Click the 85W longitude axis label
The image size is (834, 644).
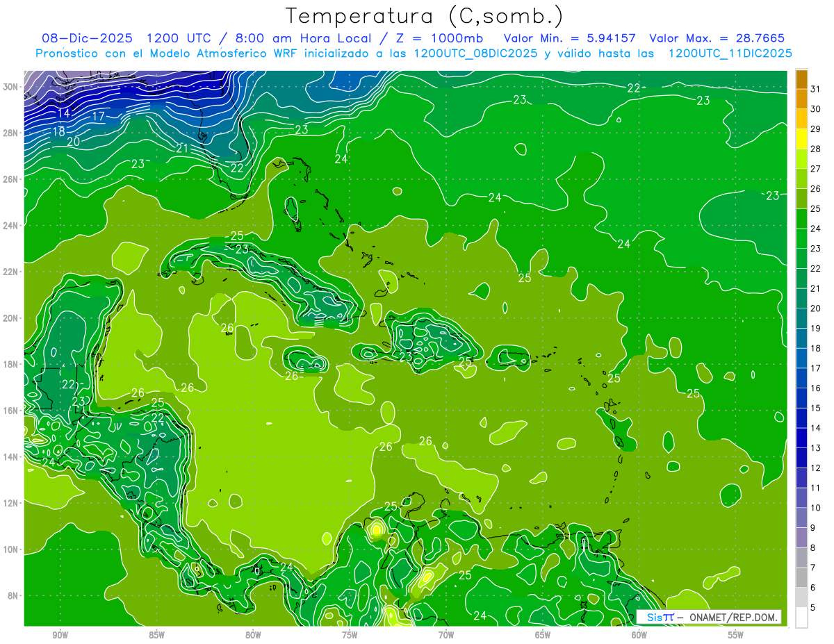[x=156, y=635]
